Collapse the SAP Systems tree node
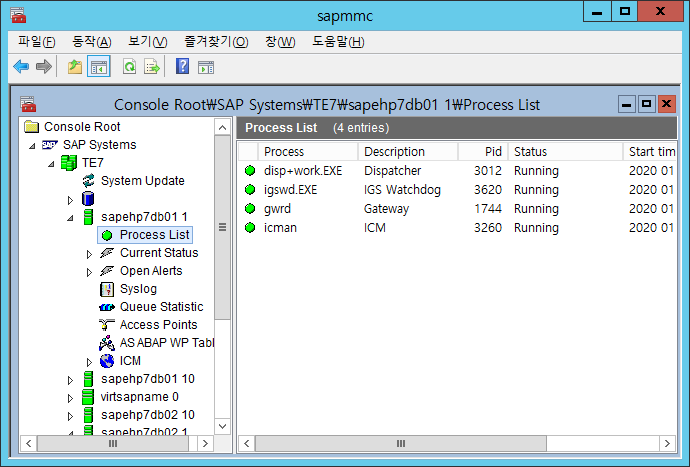 click(x=32, y=146)
